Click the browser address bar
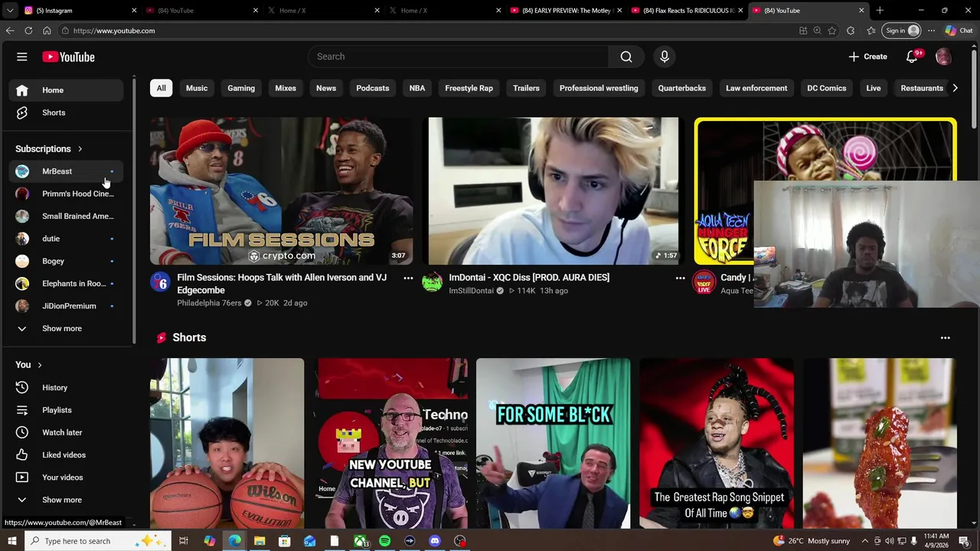This screenshot has height=551, width=980. (429, 31)
